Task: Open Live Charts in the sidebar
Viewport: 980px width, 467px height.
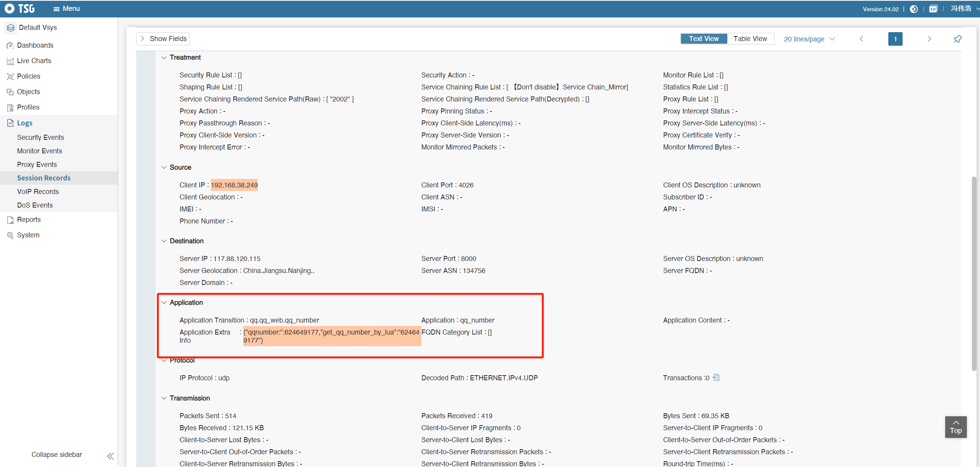Action: tap(34, 61)
